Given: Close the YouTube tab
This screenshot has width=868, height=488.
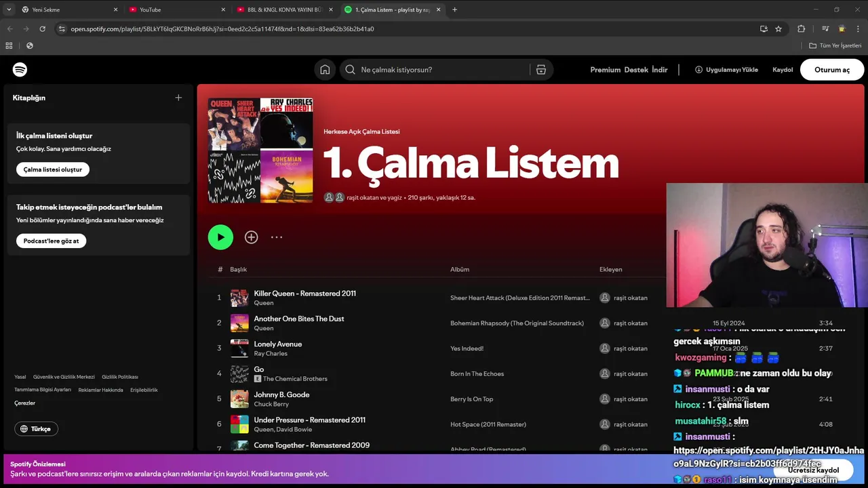Looking at the screenshot, I should pos(223,9).
